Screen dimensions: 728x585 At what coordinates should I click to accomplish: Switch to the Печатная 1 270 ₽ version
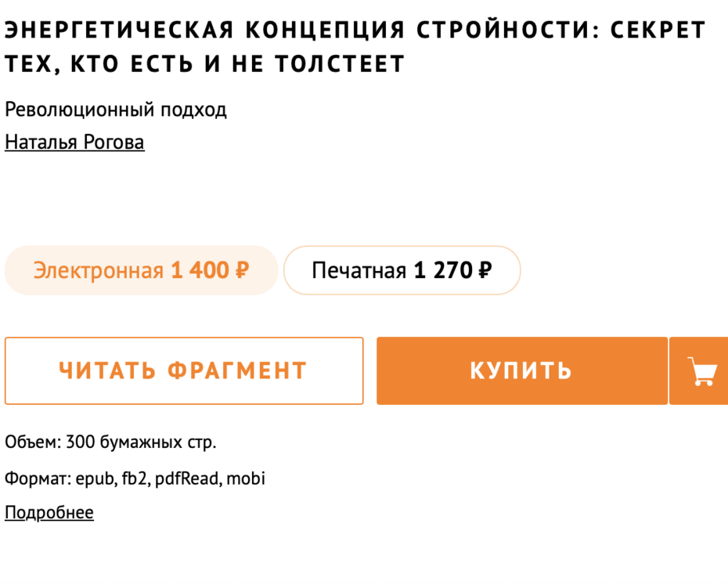pyautogui.click(x=402, y=270)
